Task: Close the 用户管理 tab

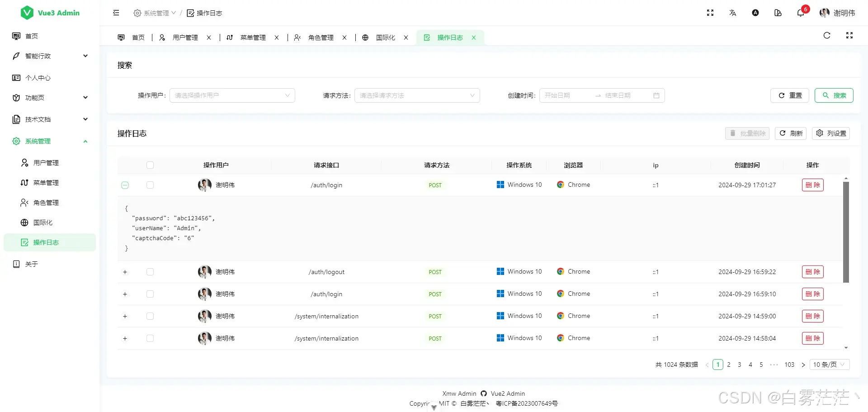Action: (x=209, y=38)
